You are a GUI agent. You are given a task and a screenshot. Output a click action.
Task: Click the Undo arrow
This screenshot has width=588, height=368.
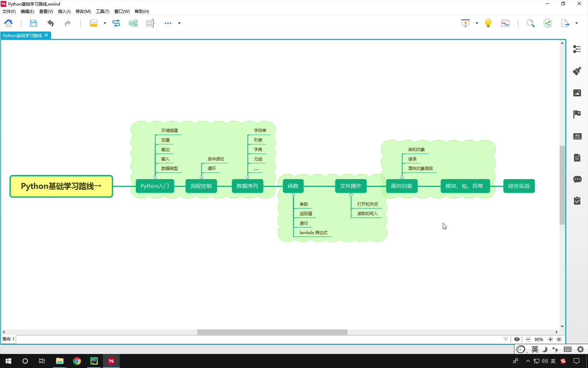pos(50,23)
